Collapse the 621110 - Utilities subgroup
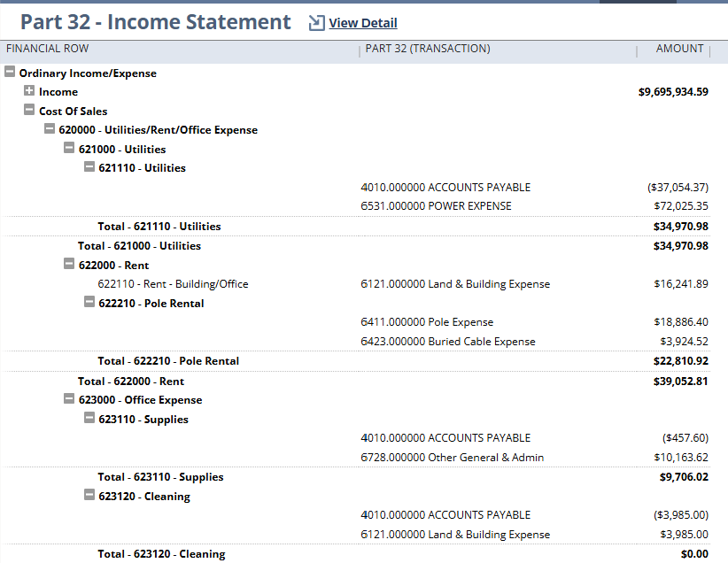 tap(89, 166)
